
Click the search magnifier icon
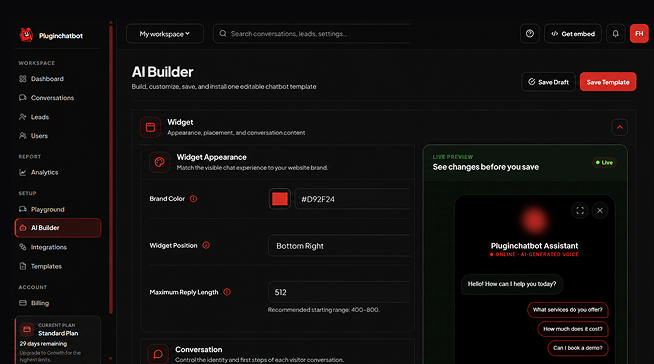[x=223, y=33]
